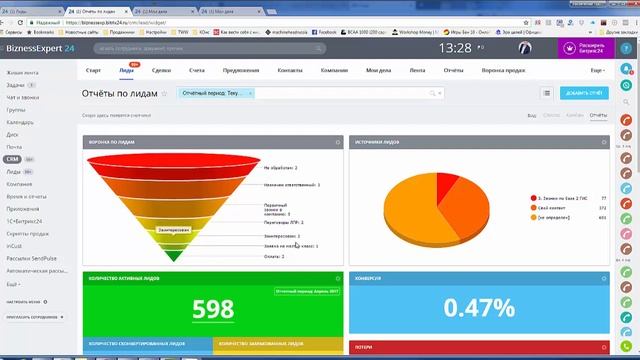The width and height of the screenshot is (640, 360).
Task: Click into the header search field
Action: (x=209, y=49)
